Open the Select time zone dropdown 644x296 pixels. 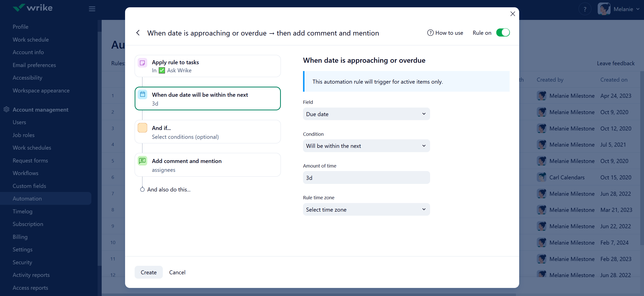[x=366, y=210]
